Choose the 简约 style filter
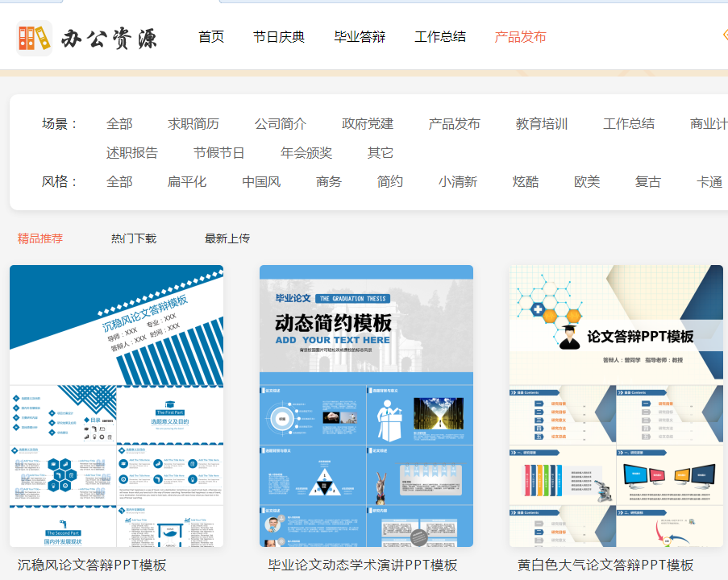The height and width of the screenshot is (580, 728). tap(390, 181)
